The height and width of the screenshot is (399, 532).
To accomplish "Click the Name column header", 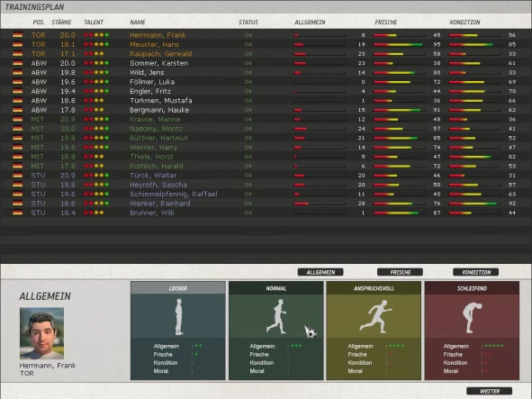I will click(x=138, y=23).
